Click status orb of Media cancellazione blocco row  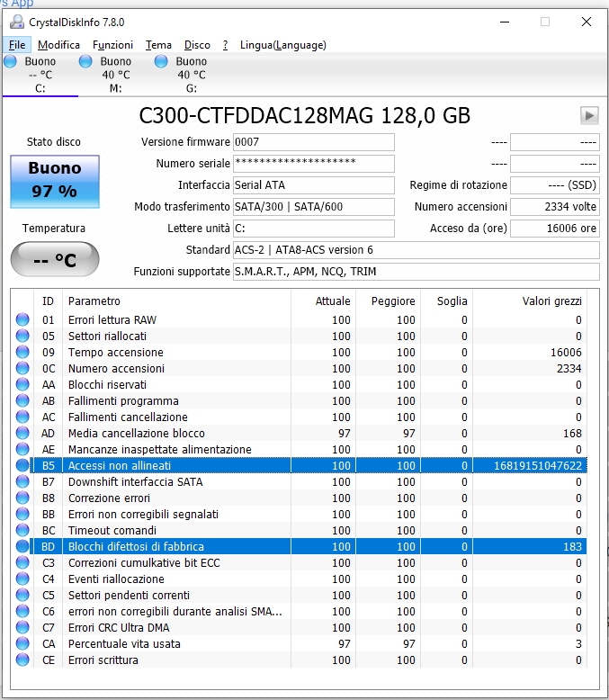(x=22, y=433)
